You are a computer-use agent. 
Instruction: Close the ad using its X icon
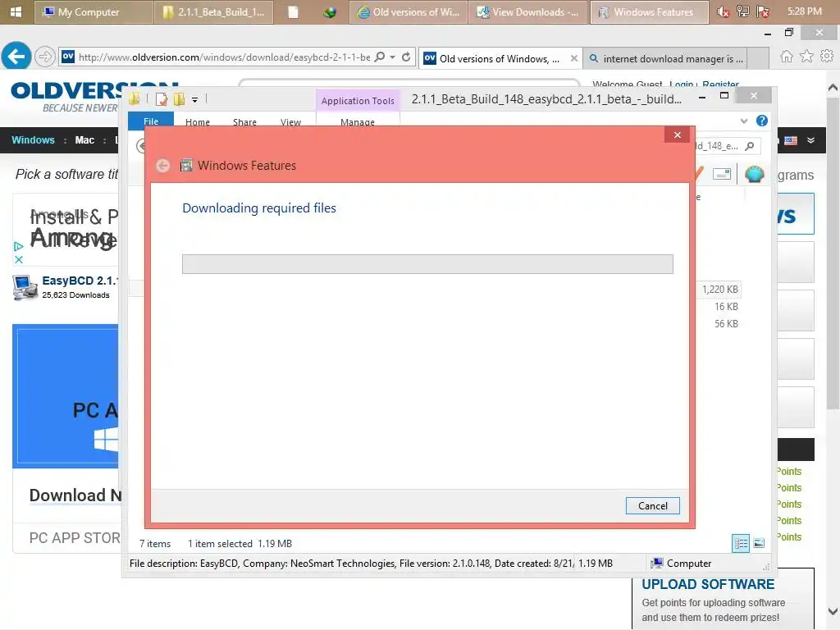pos(19,260)
